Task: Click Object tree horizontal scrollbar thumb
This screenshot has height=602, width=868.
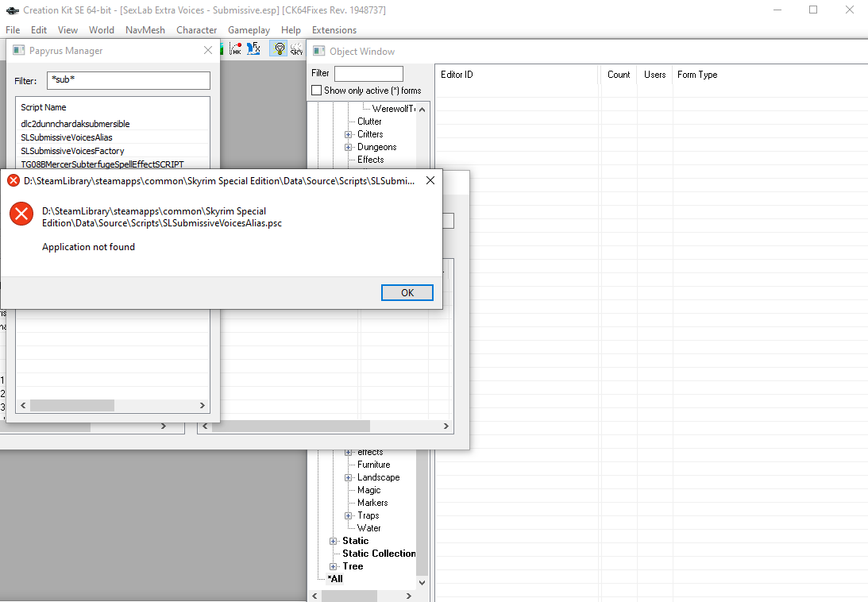Action: (x=349, y=596)
